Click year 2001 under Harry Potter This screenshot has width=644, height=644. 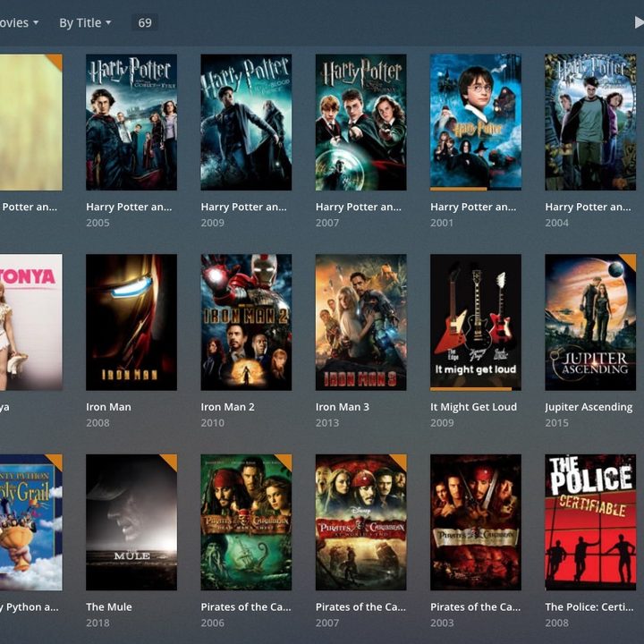pyautogui.click(x=442, y=223)
